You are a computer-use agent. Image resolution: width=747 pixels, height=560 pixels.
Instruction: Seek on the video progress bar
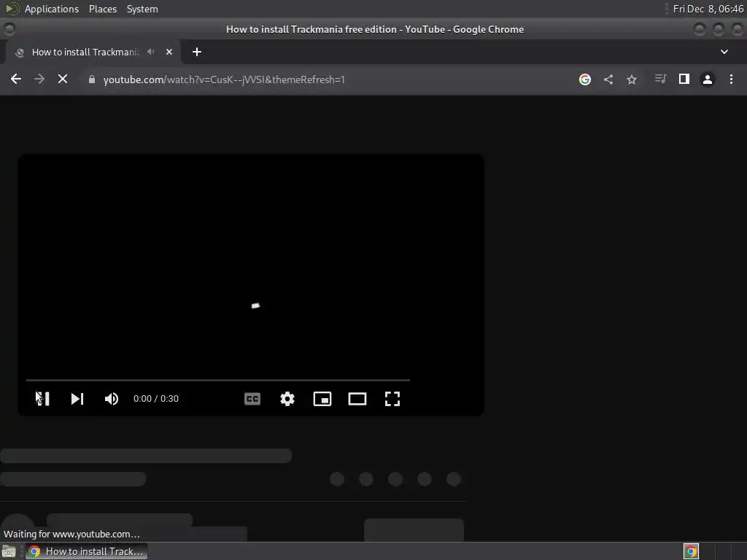point(218,380)
